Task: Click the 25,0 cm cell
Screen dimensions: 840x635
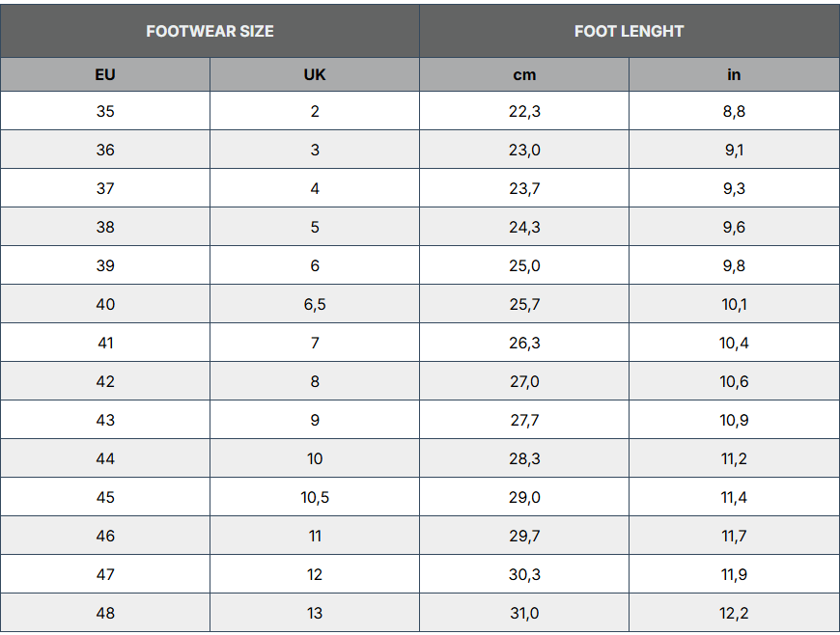Action: click(x=524, y=265)
